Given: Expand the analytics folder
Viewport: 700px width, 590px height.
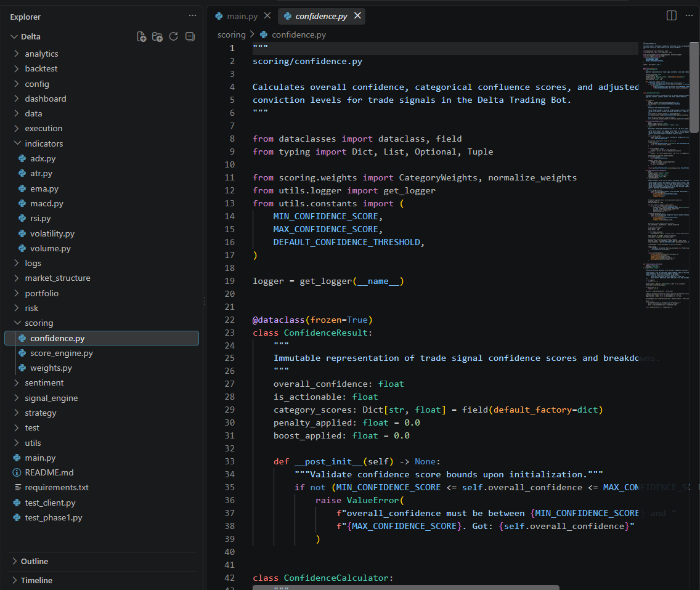Looking at the screenshot, I should 41,54.
